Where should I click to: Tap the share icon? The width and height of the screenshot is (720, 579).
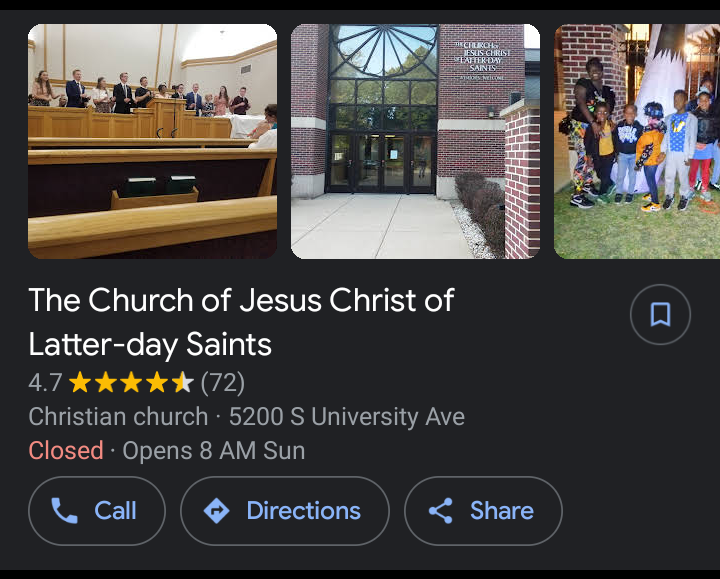[440, 511]
